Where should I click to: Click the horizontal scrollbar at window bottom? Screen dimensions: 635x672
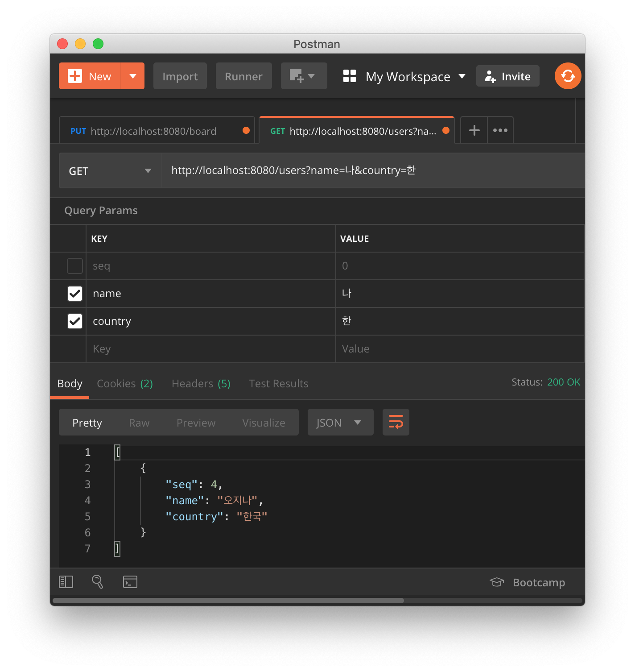pyautogui.click(x=228, y=601)
